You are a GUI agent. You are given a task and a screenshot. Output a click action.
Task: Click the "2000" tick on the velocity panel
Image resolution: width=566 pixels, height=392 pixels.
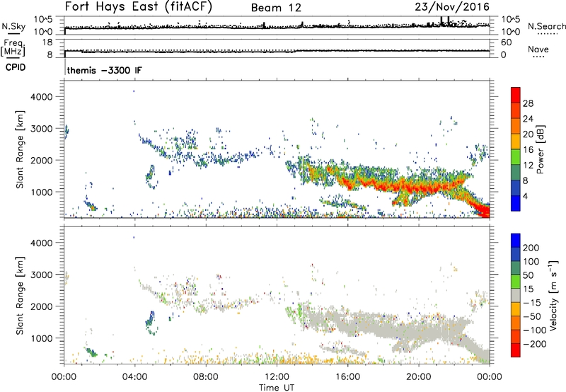click(x=42, y=306)
